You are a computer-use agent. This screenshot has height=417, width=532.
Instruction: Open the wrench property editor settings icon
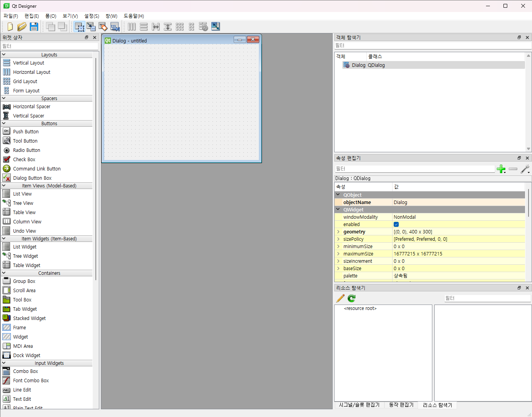525,169
